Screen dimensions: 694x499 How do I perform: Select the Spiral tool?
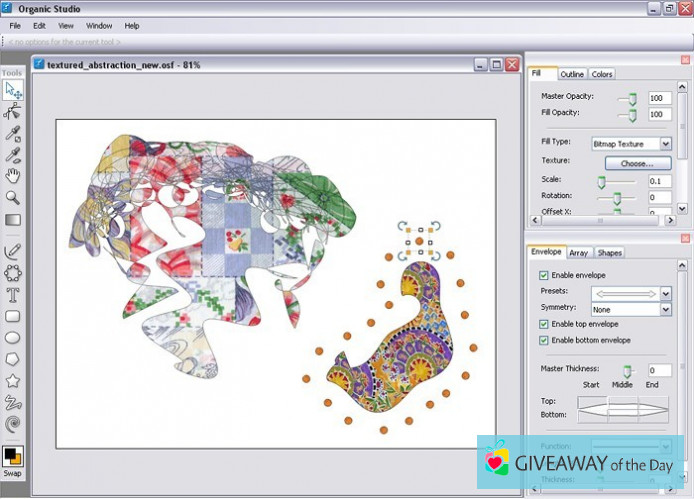pos(13,425)
